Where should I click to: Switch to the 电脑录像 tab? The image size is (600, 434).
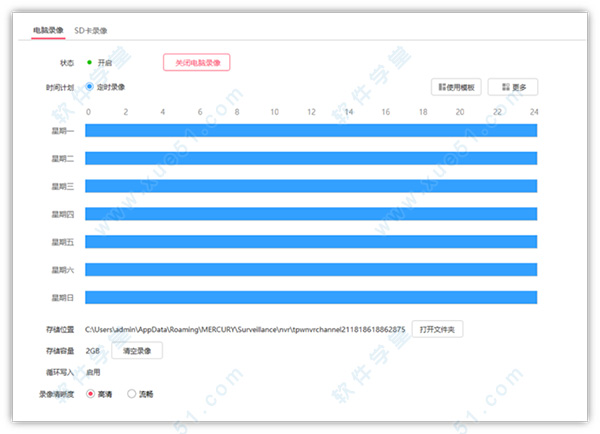(x=48, y=31)
